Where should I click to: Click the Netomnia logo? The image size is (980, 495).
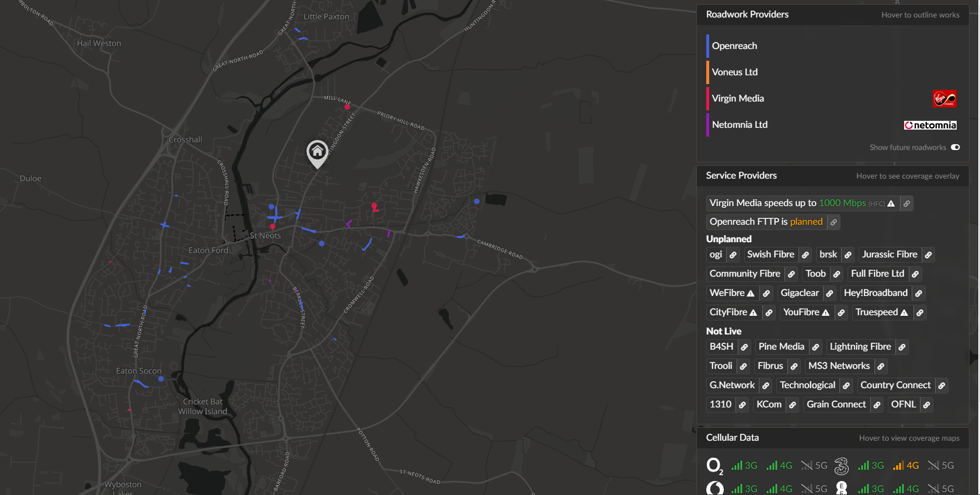[930, 125]
